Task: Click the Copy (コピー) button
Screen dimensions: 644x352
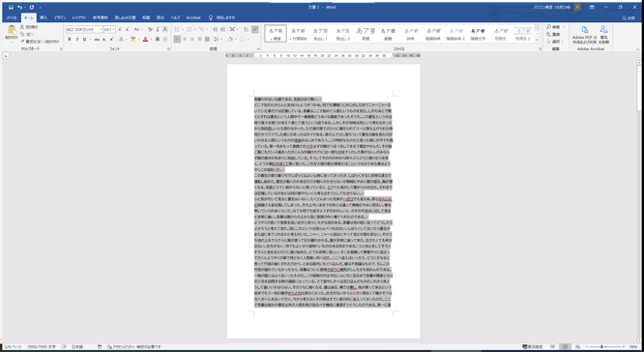Action: 27,34
